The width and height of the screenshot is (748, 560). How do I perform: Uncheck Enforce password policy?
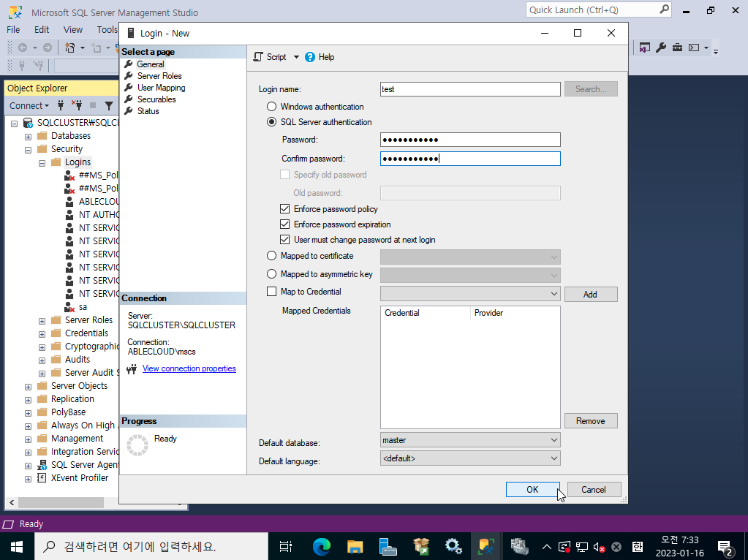point(284,209)
